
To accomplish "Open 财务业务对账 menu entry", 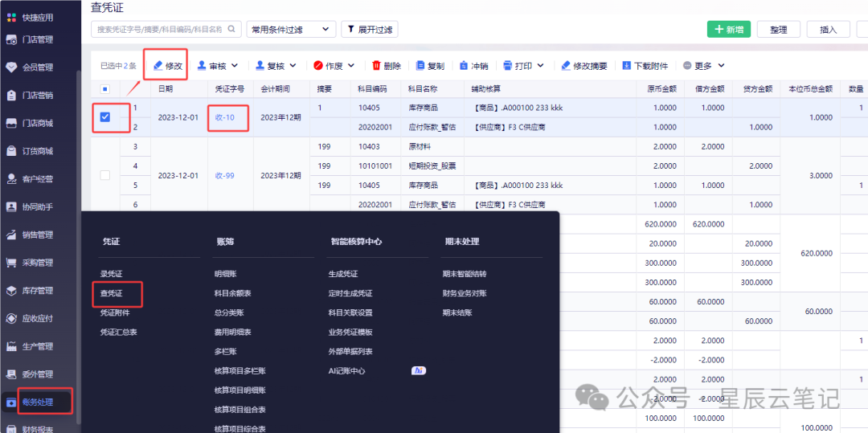I will [x=465, y=293].
